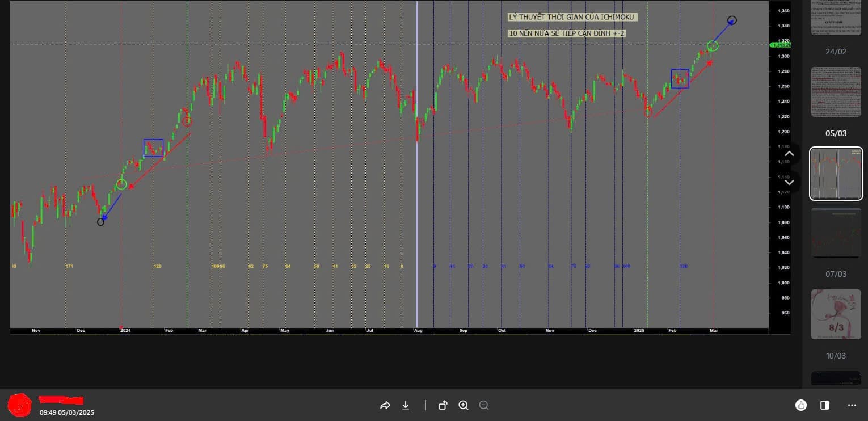Open the text-document thumbnail above 24/02
The image size is (868, 421).
pyautogui.click(x=836, y=18)
